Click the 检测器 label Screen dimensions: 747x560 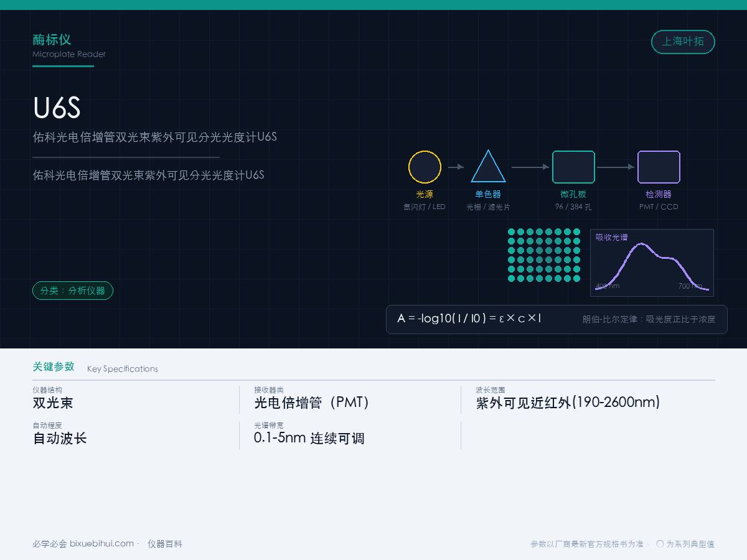(659, 194)
